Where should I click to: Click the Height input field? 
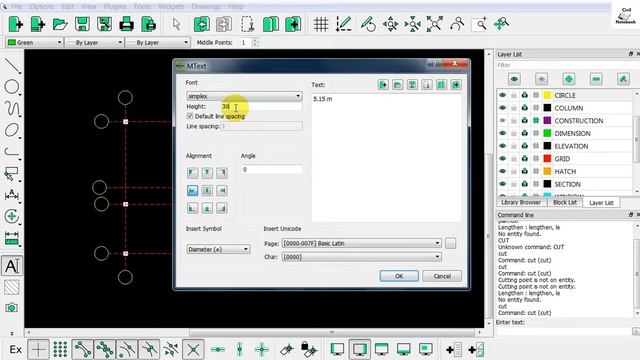tap(261, 107)
